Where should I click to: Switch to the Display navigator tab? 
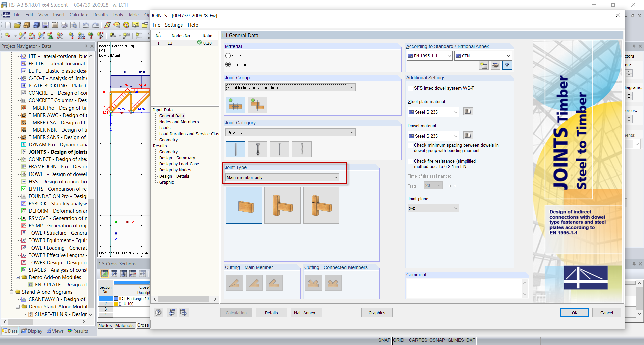click(x=32, y=331)
